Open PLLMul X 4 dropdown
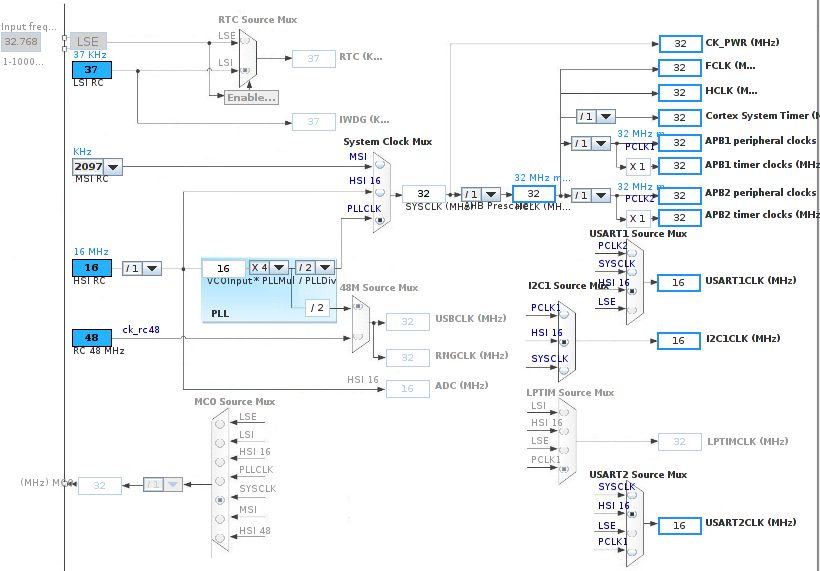820x571 pixels. point(279,268)
